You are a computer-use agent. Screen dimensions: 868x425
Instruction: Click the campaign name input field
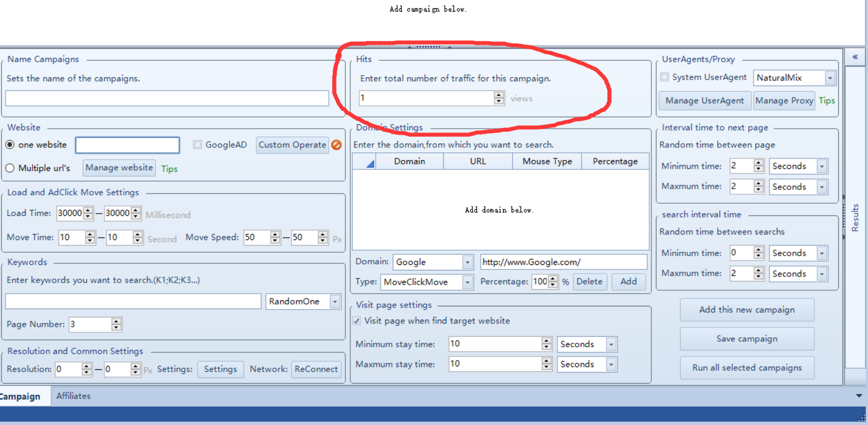(167, 98)
